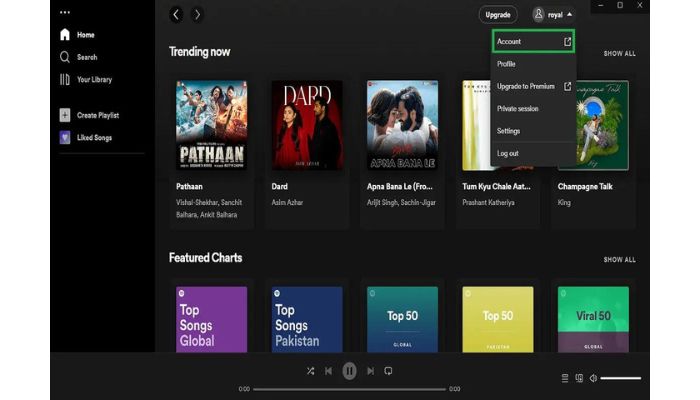Click the artist name Prashant Katheriya

click(x=488, y=203)
